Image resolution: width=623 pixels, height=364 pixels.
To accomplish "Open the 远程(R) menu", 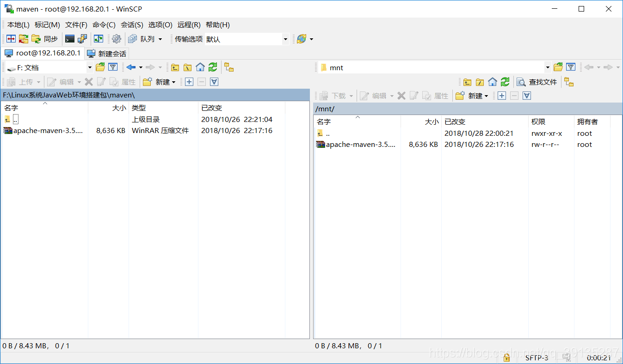I will click(189, 25).
